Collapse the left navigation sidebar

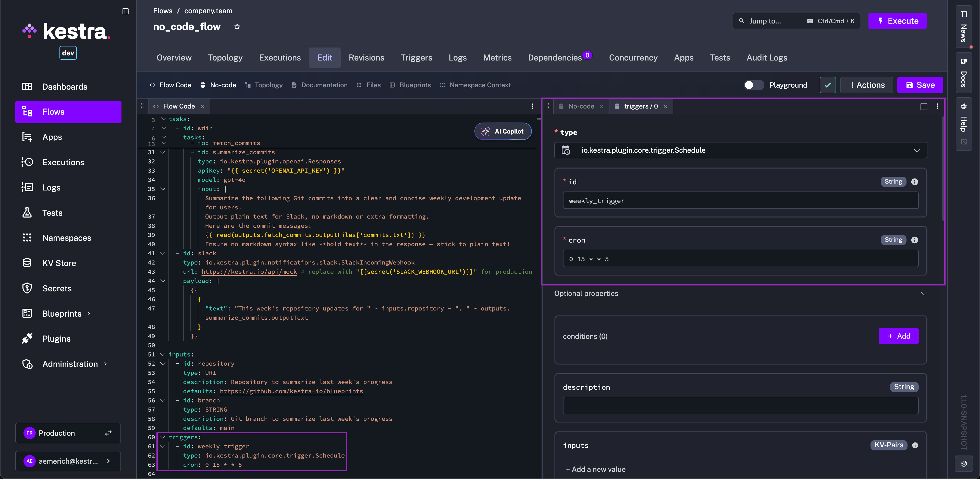[x=125, y=11]
